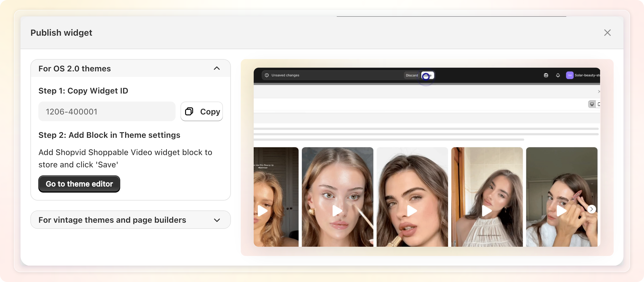Viewport: 644px width, 282px height.
Task: Click the Step 2: Add Block in Theme settings heading
Action: [109, 135]
